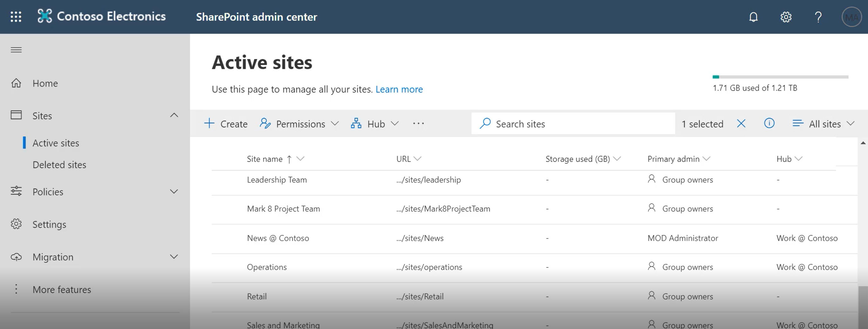Click the Migration cloud icon
The height and width of the screenshot is (329, 868).
[x=16, y=257]
